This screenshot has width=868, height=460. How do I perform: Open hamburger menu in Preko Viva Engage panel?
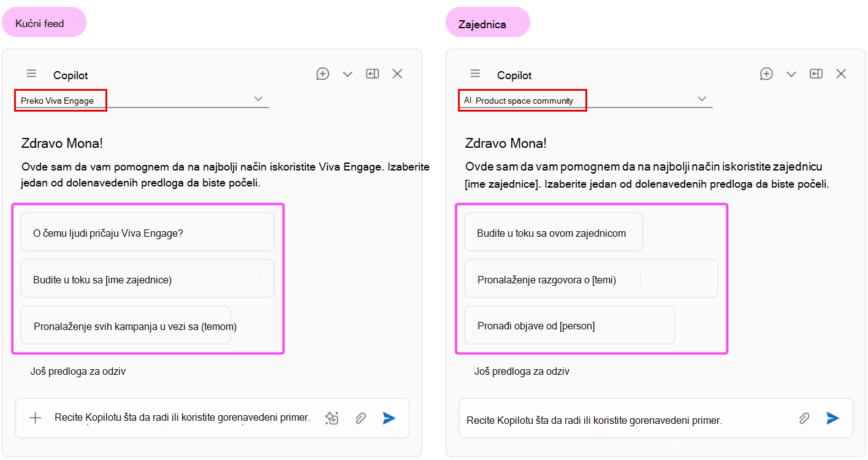[31, 74]
